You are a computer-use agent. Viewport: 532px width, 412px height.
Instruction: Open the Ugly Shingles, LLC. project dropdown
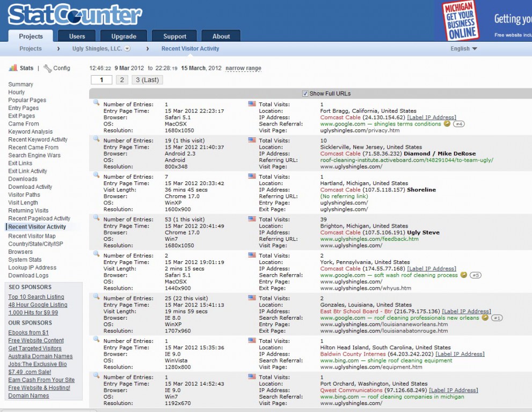click(127, 49)
